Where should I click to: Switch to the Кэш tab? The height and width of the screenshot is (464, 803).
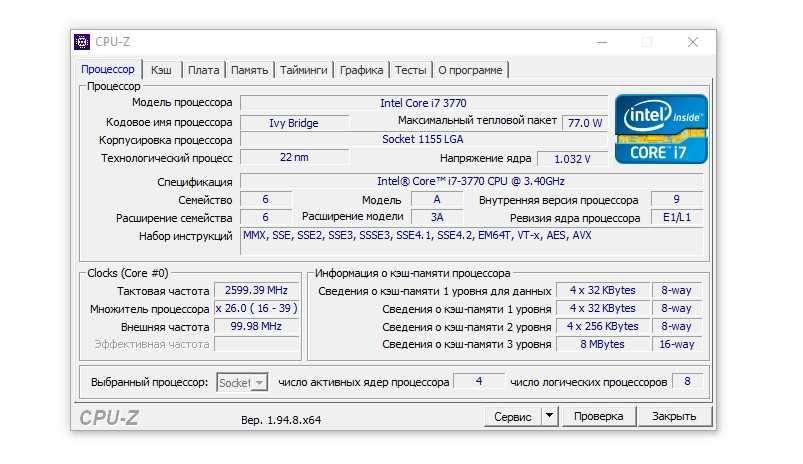[x=161, y=70]
